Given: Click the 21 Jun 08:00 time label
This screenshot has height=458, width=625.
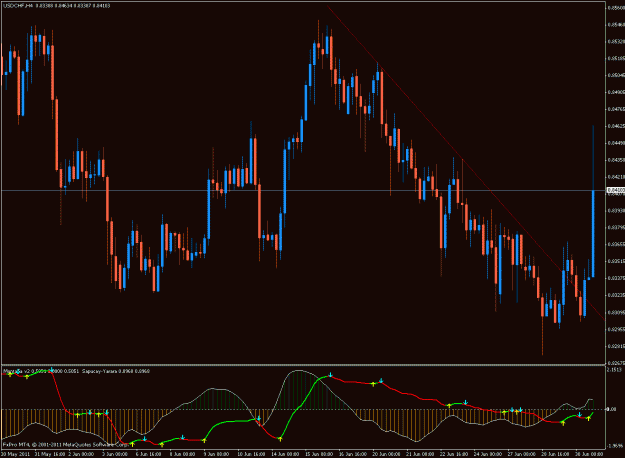Looking at the screenshot, I should click(420, 454).
